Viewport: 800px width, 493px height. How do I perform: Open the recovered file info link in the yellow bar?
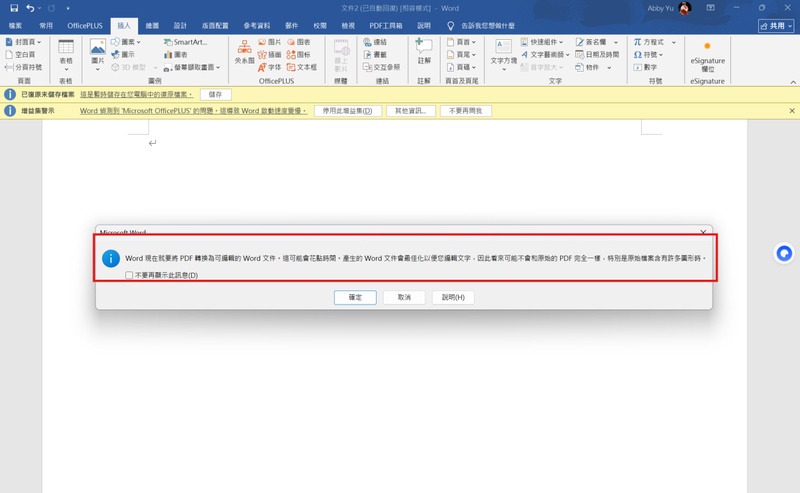coord(137,94)
